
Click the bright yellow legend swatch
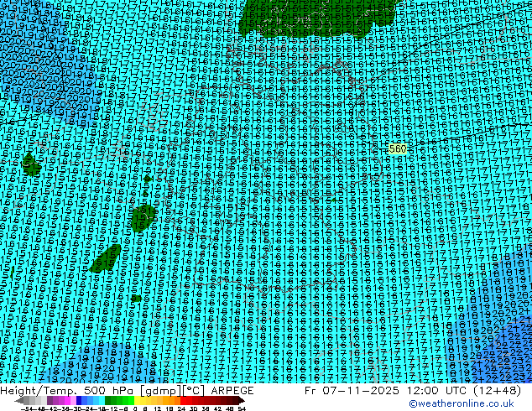pyautogui.click(x=137, y=401)
